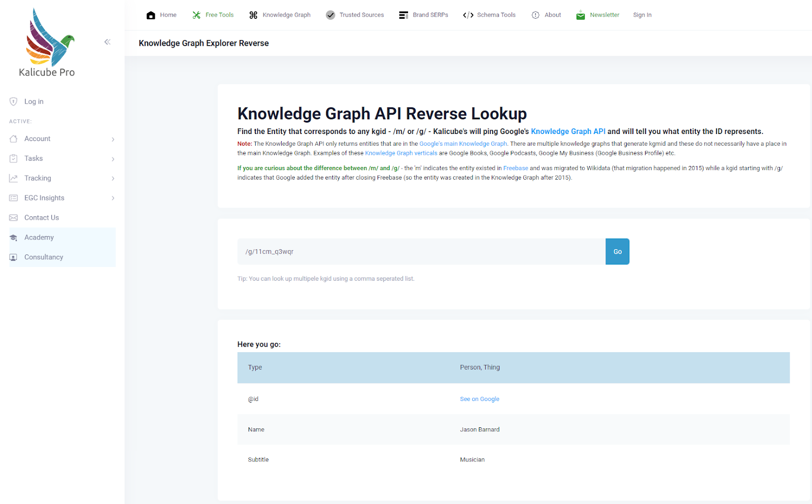The width and height of the screenshot is (812, 504).
Task: Open the Brand SERPs menu
Action: pos(430,15)
